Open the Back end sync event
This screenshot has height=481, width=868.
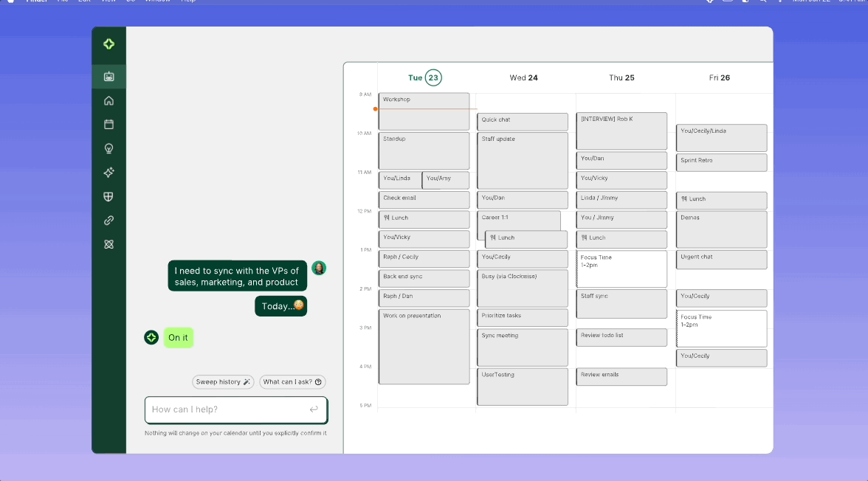[424, 278]
